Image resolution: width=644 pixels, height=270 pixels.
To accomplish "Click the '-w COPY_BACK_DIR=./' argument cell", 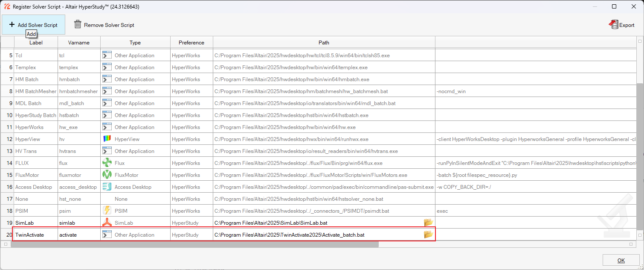I will coord(536,187).
